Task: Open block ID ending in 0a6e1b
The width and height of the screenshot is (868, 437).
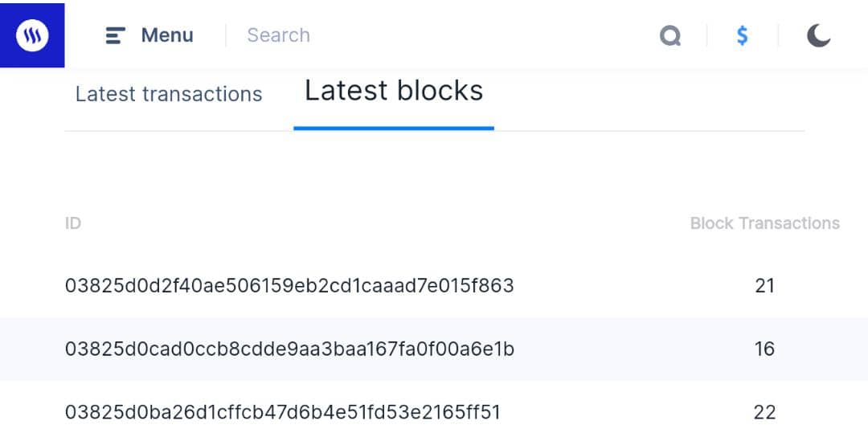Action: click(x=289, y=349)
